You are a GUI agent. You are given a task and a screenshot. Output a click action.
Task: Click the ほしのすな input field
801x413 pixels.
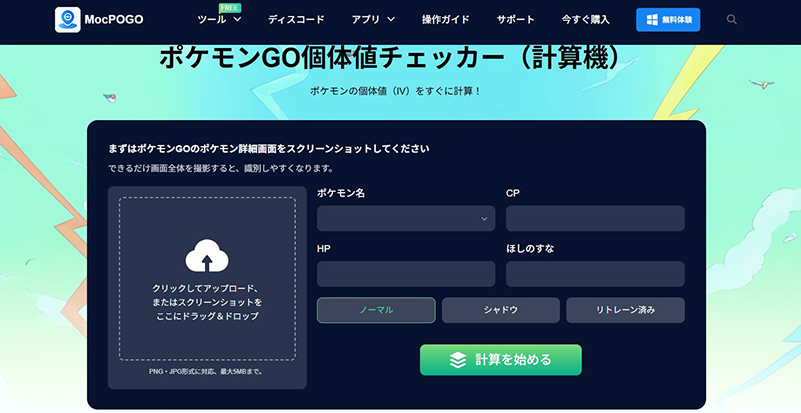point(595,274)
